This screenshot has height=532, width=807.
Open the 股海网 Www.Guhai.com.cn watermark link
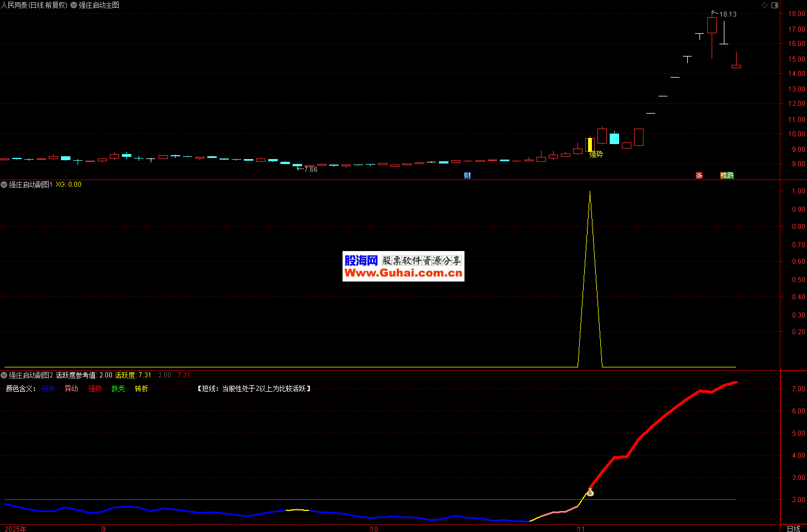[x=403, y=267]
